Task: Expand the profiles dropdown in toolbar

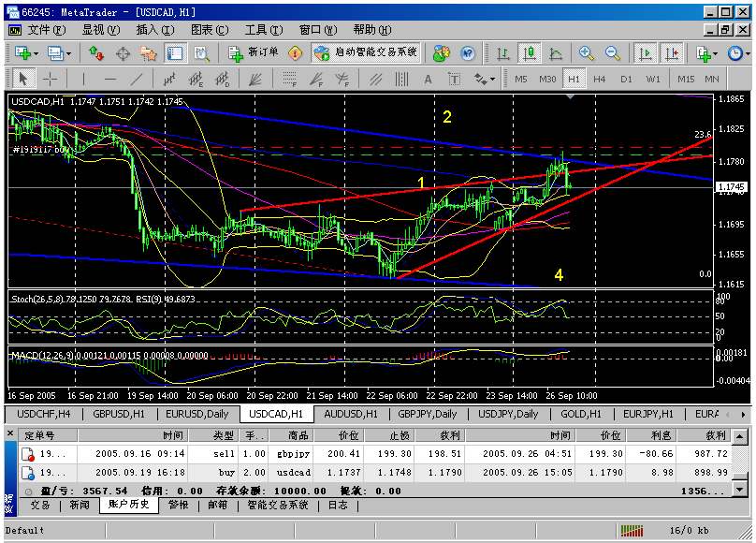Action: pos(68,53)
